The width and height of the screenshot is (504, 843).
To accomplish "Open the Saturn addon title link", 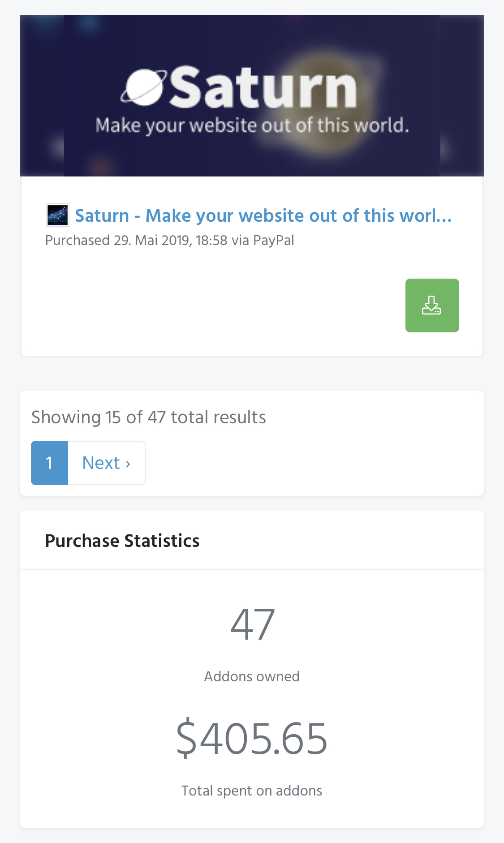I will (263, 215).
